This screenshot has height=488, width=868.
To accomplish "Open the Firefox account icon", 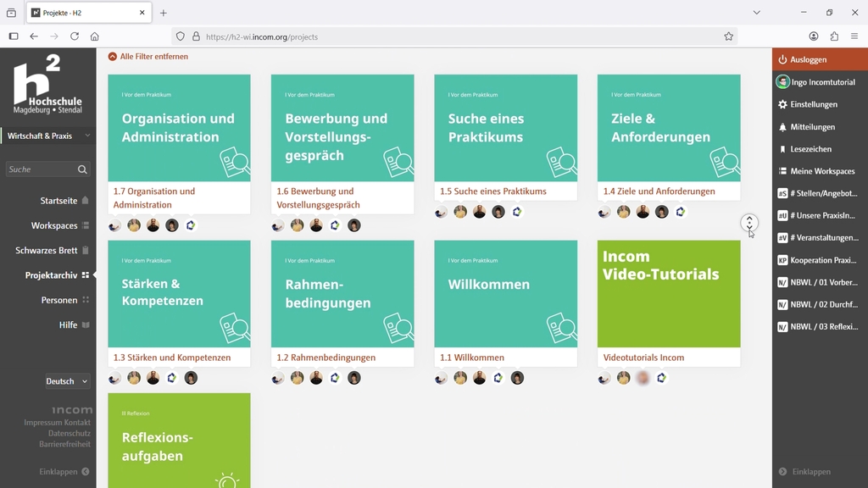I will (814, 36).
